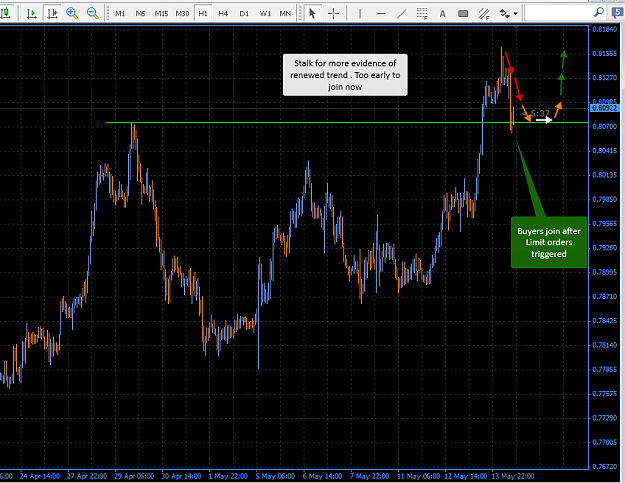Switch to the M1 timeframe
The width and height of the screenshot is (625, 483).
120,14
